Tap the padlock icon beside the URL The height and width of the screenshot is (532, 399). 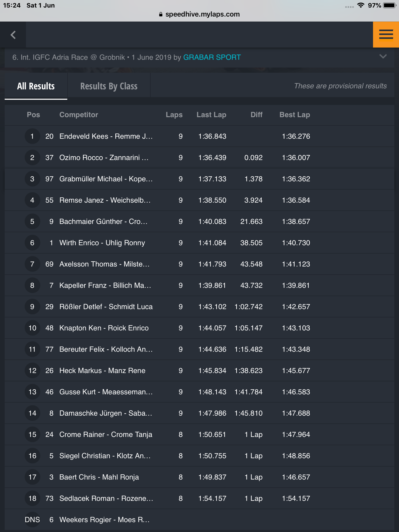[x=161, y=14]
